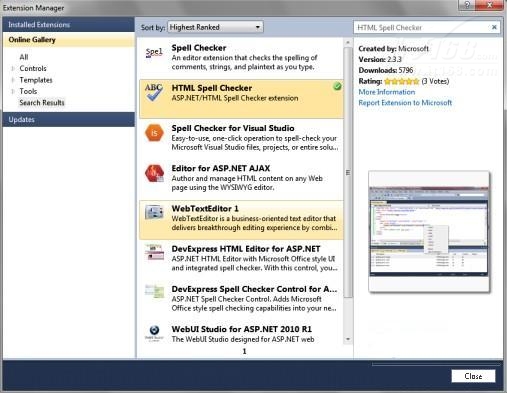Screen dimensions: 507x393
Task: Select WebTextEditor 1 entry title
Action: 205,209
